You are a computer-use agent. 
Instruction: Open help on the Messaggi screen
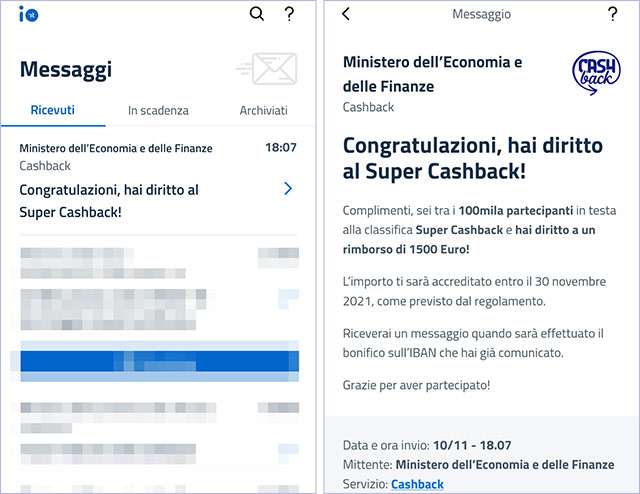click(x=289, y=14)
